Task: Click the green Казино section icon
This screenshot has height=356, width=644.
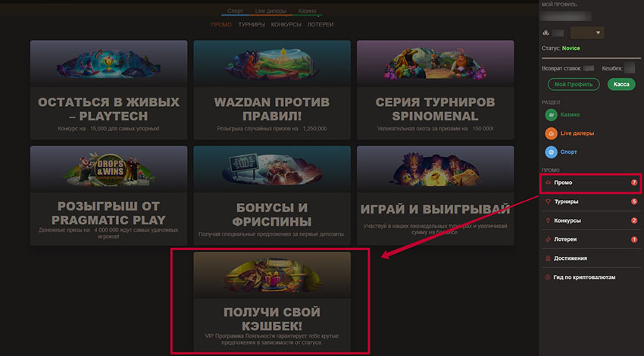Action: pyautogui.click(x=551, y=115)
